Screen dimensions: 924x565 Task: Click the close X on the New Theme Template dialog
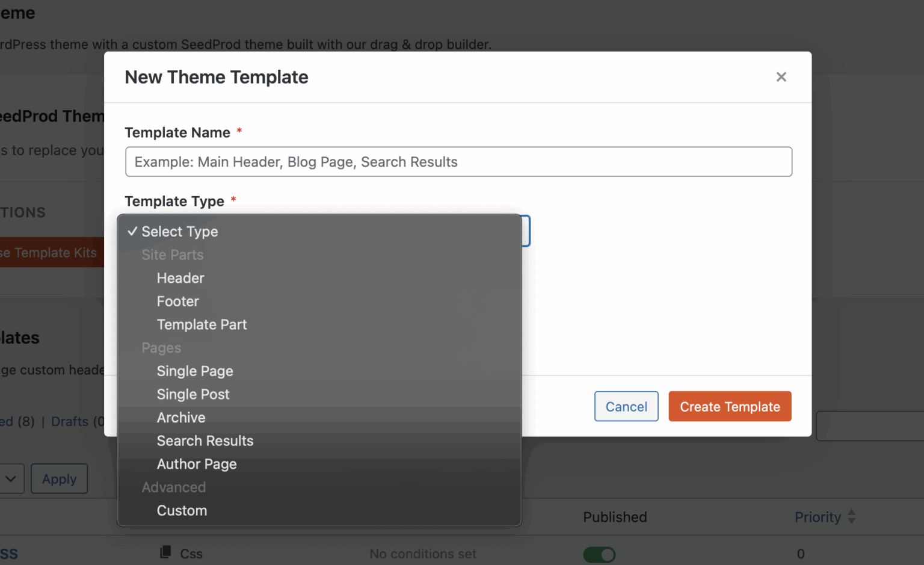pos(781,77)
